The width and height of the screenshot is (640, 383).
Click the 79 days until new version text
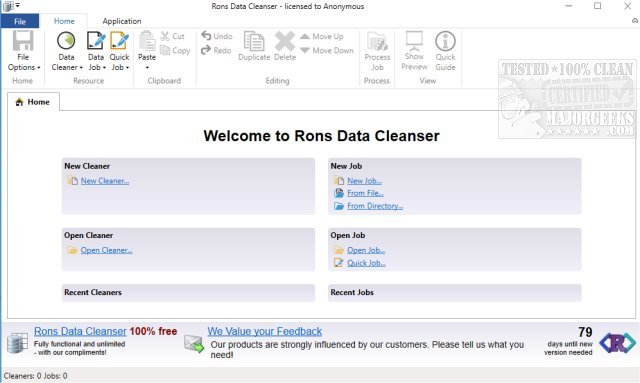pyautogui.click(x=568, y=341)
